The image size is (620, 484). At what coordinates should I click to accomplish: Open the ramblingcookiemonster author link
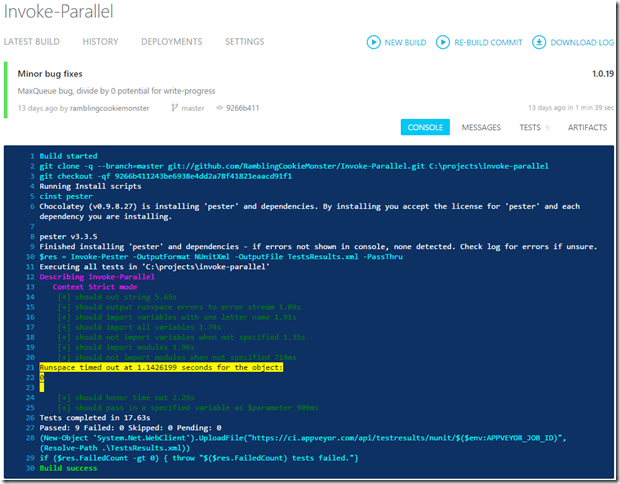click(x=110, y=108)
